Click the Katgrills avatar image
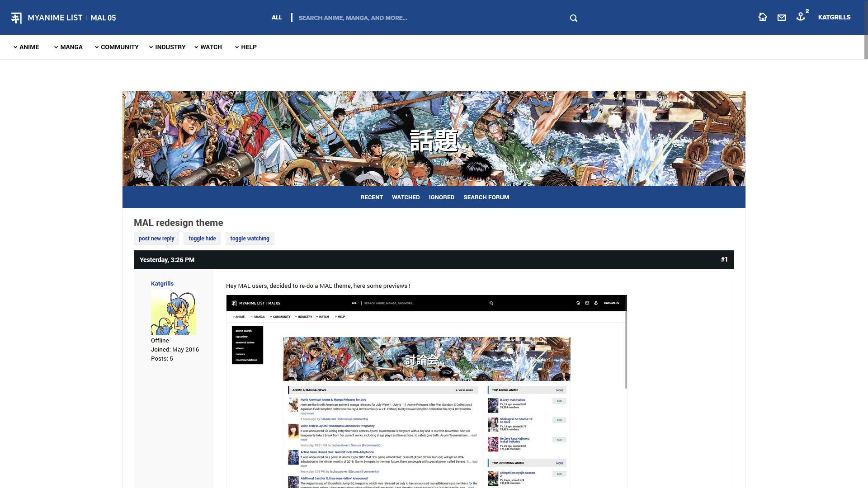 coord(174,312)
